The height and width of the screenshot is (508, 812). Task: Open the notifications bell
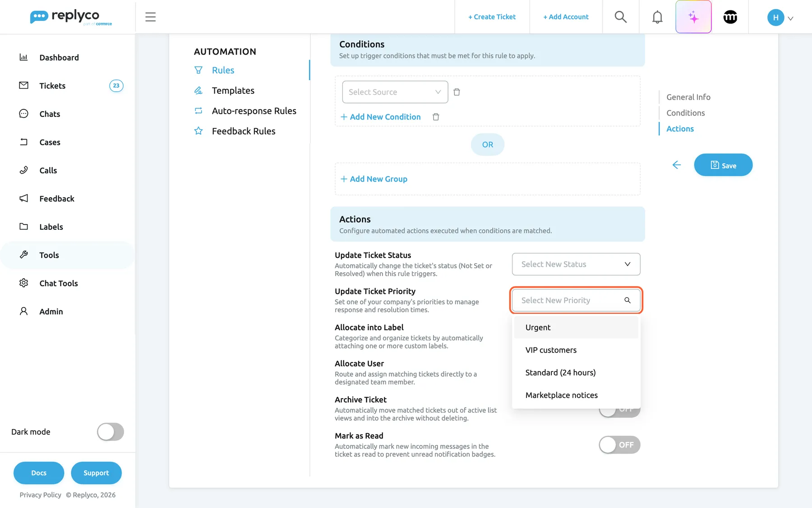coord(657,17)
